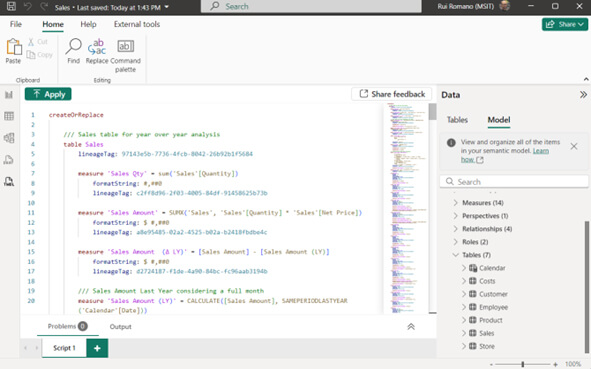Screen dimensions: 591x369
Task: Click the title bar Search box
Action: (311, 6)
